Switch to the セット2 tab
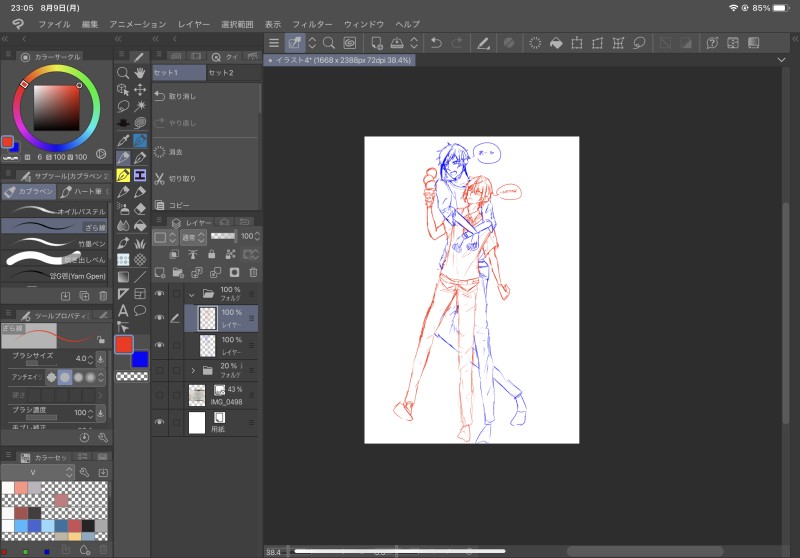The width and height of the screenshot is (800, 558). [221, 73]
